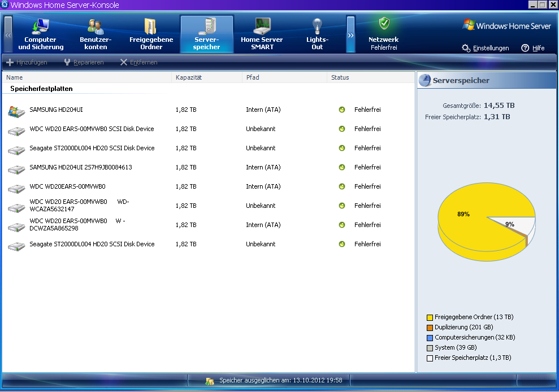Click the Unbekannt path for WD-WCAZA5632147

pos(261,206)
